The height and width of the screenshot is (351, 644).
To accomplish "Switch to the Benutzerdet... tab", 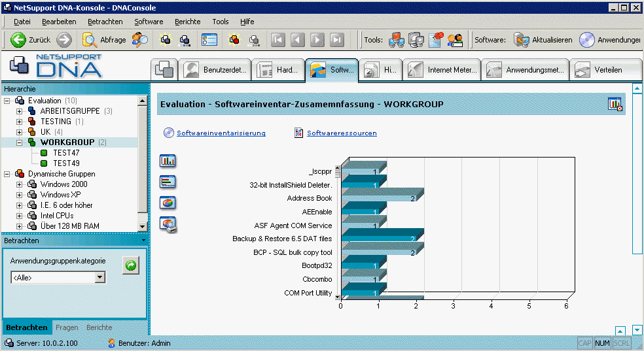I will pos(215,70).
